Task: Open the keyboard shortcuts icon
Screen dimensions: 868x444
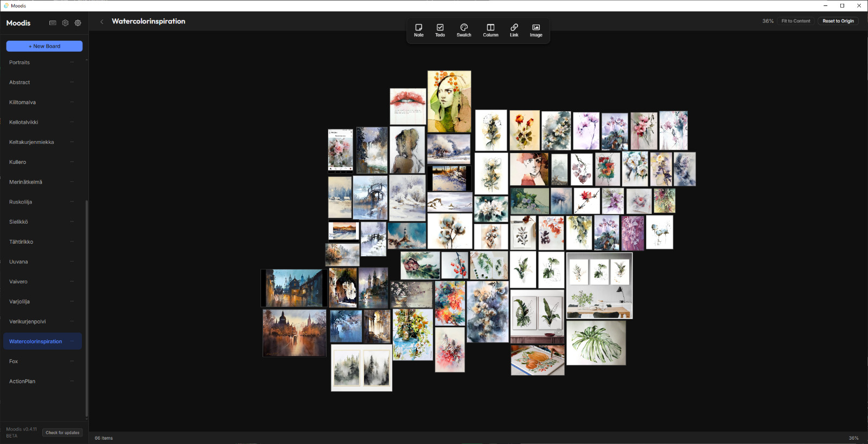Action: 53,23
